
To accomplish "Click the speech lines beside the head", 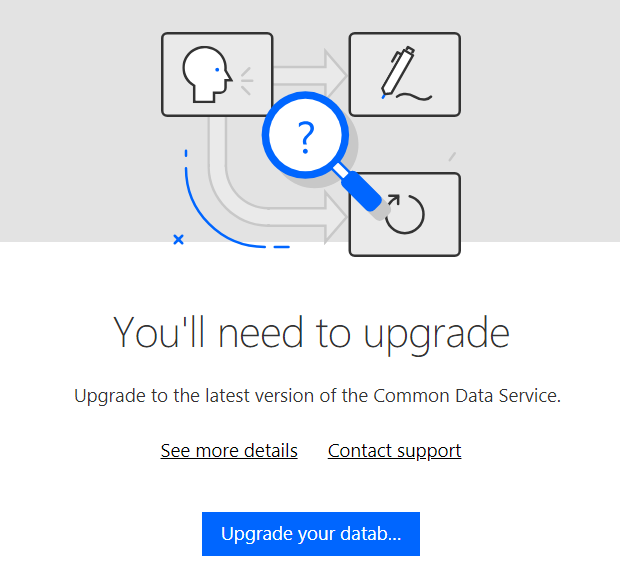I will coord(246,75).
